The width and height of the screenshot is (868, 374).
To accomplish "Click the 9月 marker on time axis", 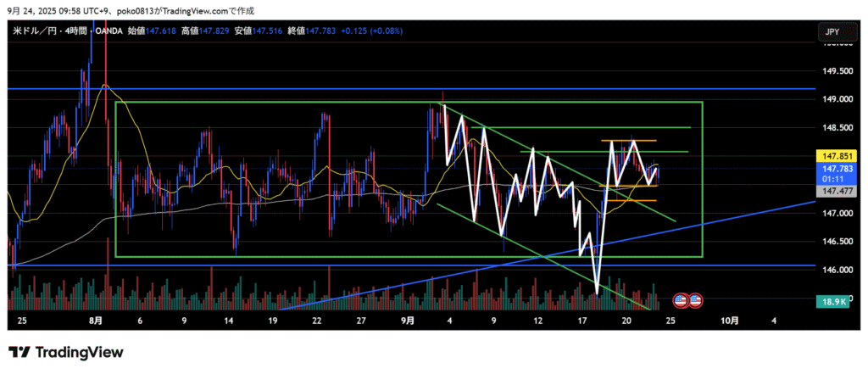I will 408,321.
